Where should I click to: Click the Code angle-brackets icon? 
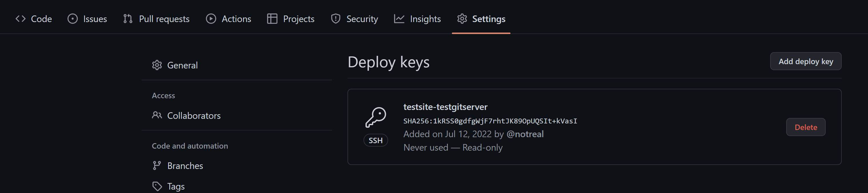point(21,19)
